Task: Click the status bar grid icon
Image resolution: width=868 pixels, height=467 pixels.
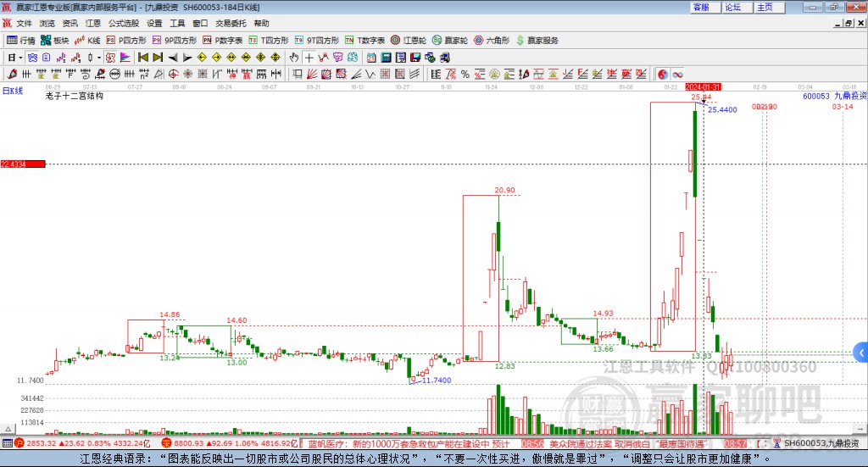Action: tap(7, 444)
